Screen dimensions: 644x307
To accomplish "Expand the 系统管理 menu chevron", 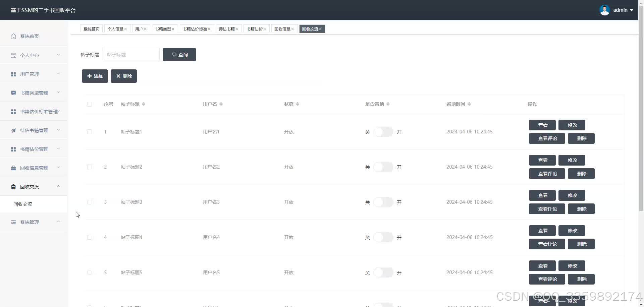I will (58, 222).
